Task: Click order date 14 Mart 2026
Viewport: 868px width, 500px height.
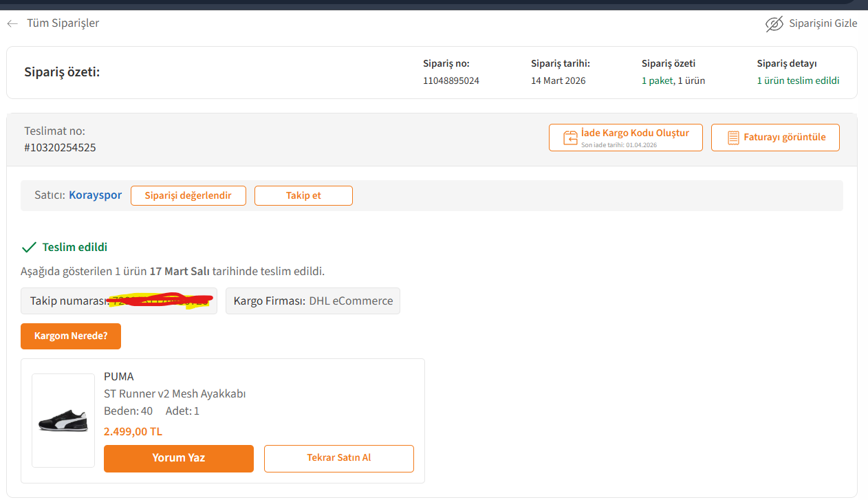Action: point(558,80)
